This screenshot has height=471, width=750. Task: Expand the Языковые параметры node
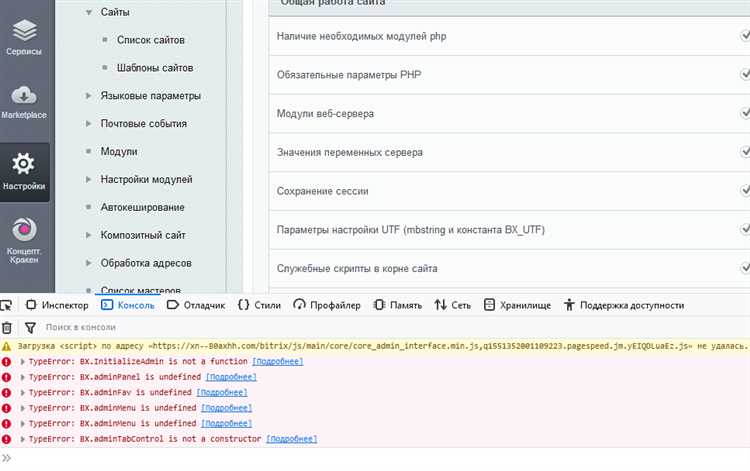tap(88, 96)
